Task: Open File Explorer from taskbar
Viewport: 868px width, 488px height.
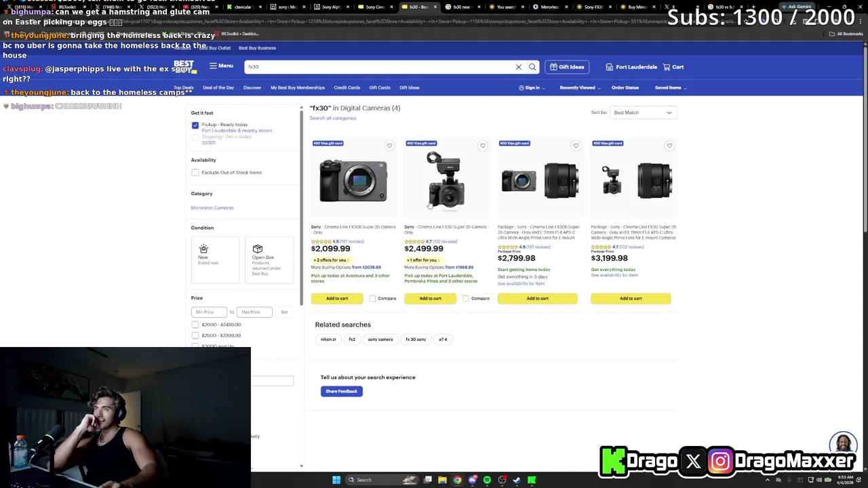Action: pos(442,480)
